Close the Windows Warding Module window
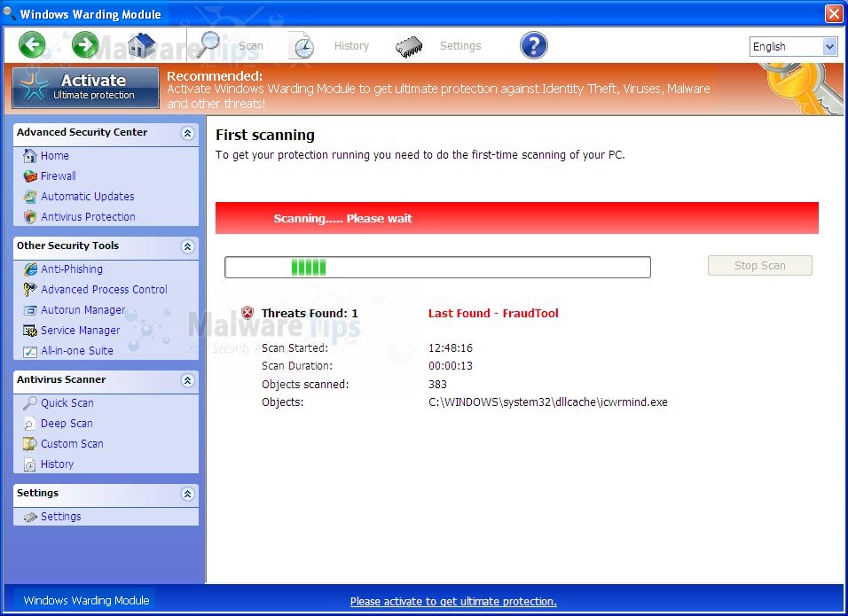 point(834,13)
